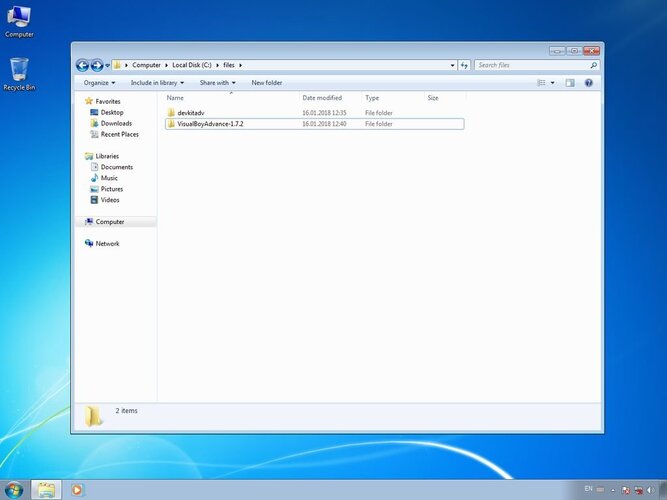Click Windows Explorer taskbar button

tap(46, 490)
